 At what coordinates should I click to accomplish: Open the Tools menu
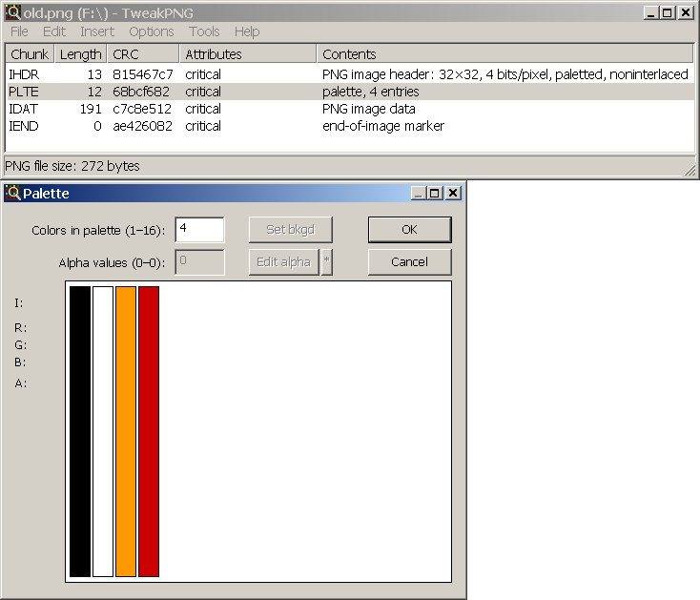pyautogui.click(x=204, y=31)
